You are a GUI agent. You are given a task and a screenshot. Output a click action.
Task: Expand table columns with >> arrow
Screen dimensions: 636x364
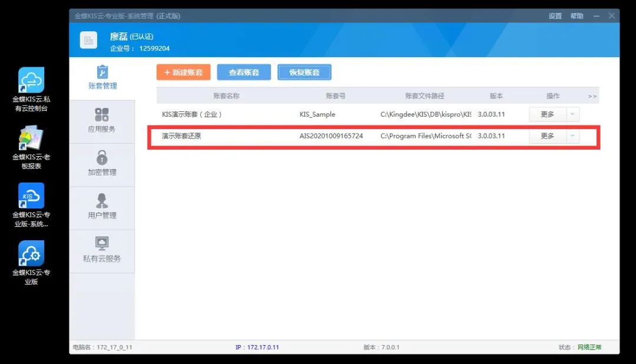(x=592, y=96)
